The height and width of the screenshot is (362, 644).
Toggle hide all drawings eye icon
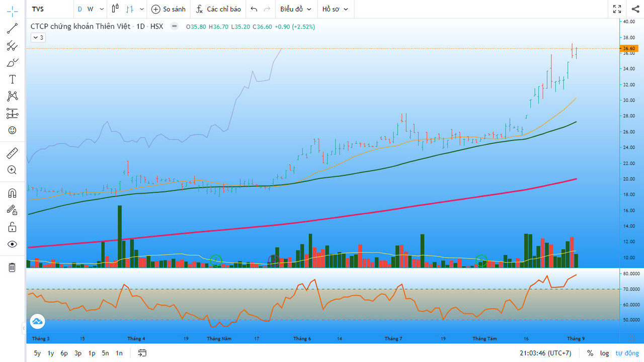tap(12, 244)
